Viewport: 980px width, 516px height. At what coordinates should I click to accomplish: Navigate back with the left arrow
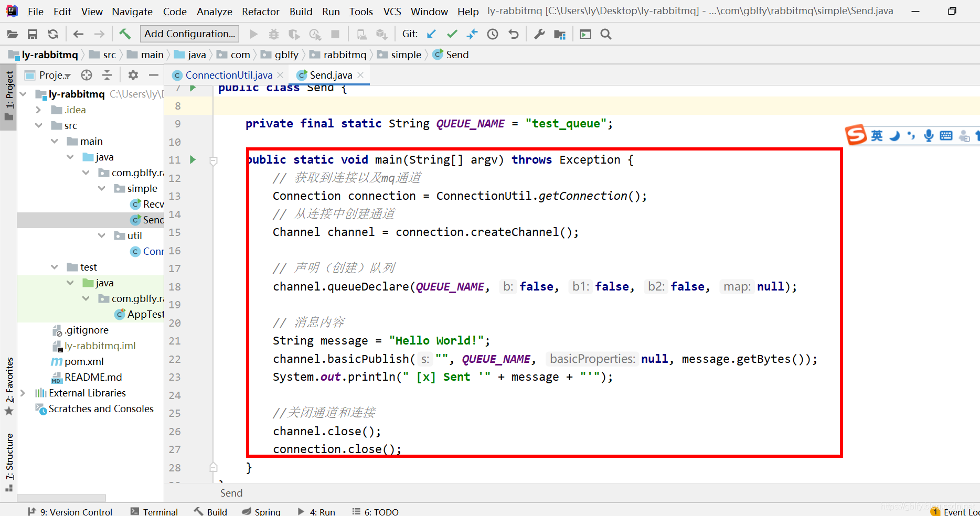(79, 34)
